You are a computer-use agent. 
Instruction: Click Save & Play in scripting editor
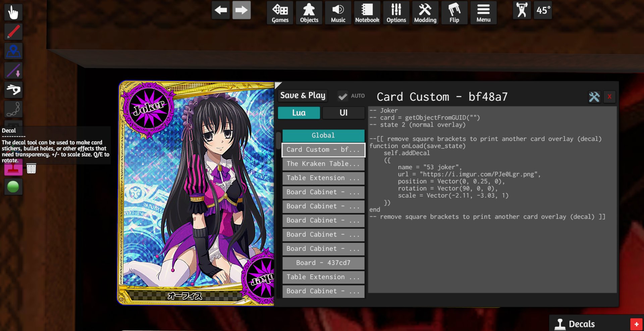(x=303, y=95)
